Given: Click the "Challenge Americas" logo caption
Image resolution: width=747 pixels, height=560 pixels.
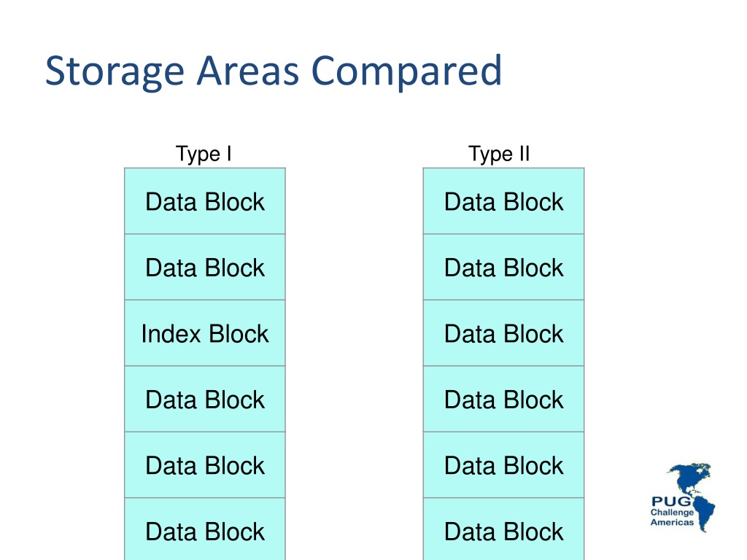Looking at the screenshot, I should pos(672,517).
